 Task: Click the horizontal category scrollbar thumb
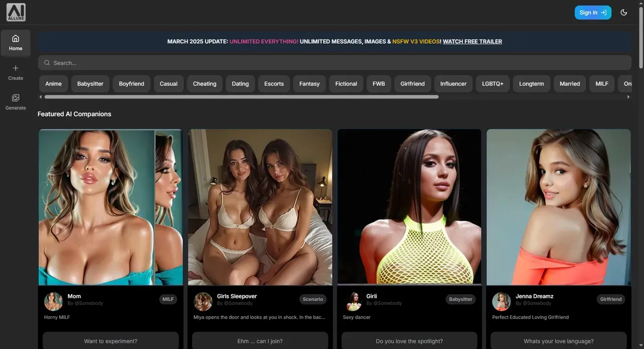242,97
